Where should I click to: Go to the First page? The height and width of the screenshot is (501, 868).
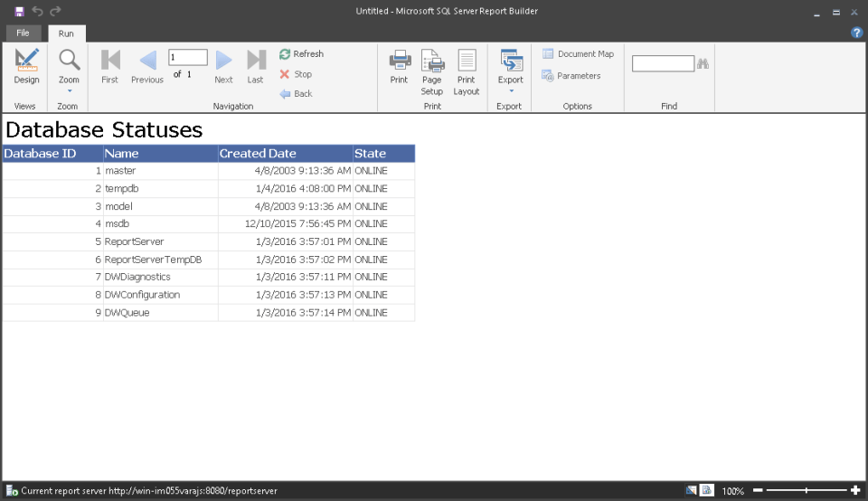(x=109, y=66)
